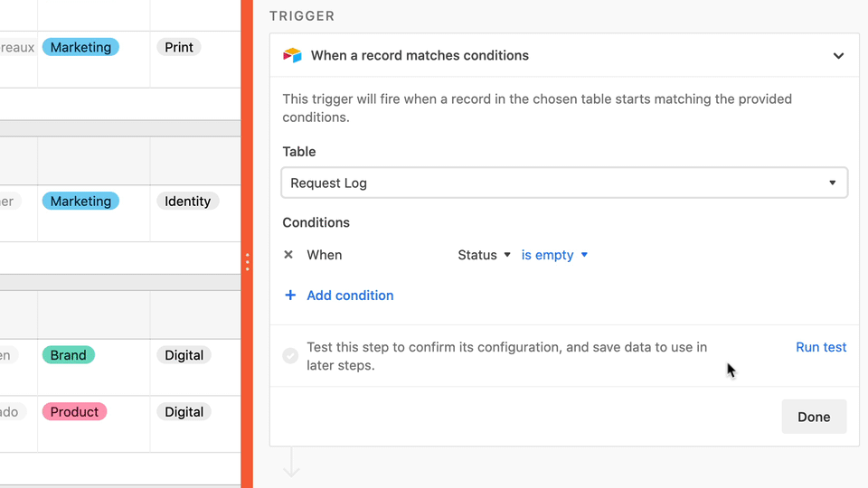Click the panel divider drag handle dots
The height and width of the screenshot is (488, 868).
coord(247,262)
